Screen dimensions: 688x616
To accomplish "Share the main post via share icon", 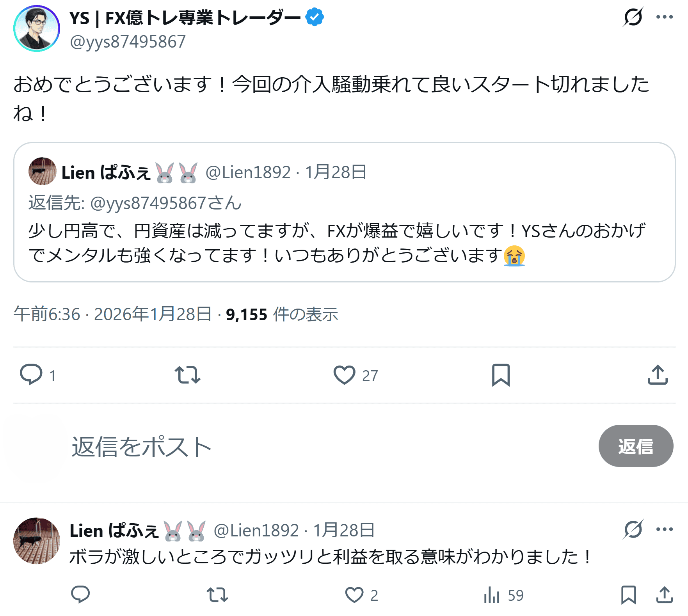I will pyautogui.click(x=658, y=375).
